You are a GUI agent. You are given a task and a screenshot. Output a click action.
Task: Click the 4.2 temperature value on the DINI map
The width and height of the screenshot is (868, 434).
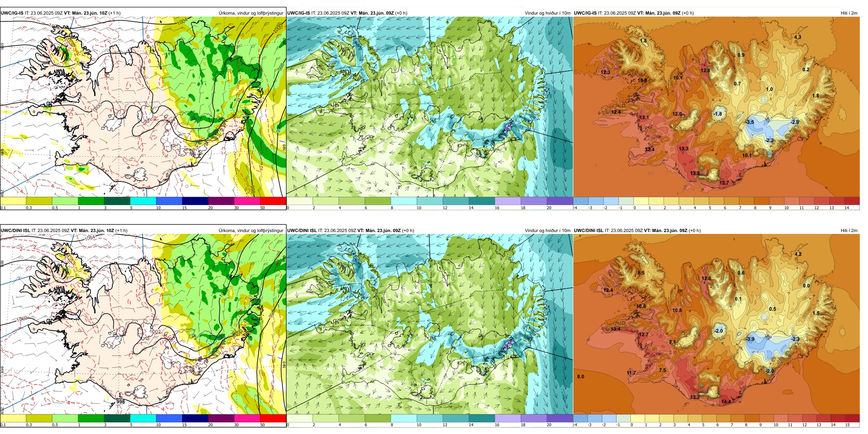coord(798,254)
